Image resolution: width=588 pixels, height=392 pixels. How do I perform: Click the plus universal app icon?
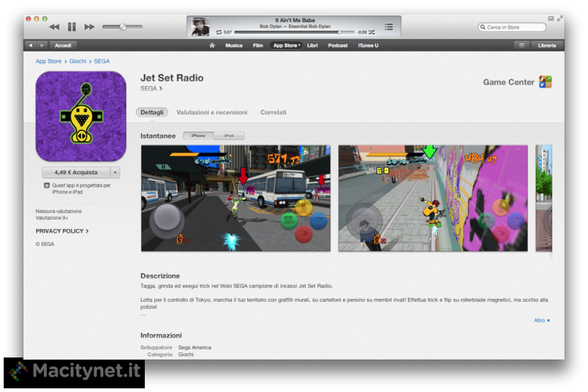[x=47, y=185]
